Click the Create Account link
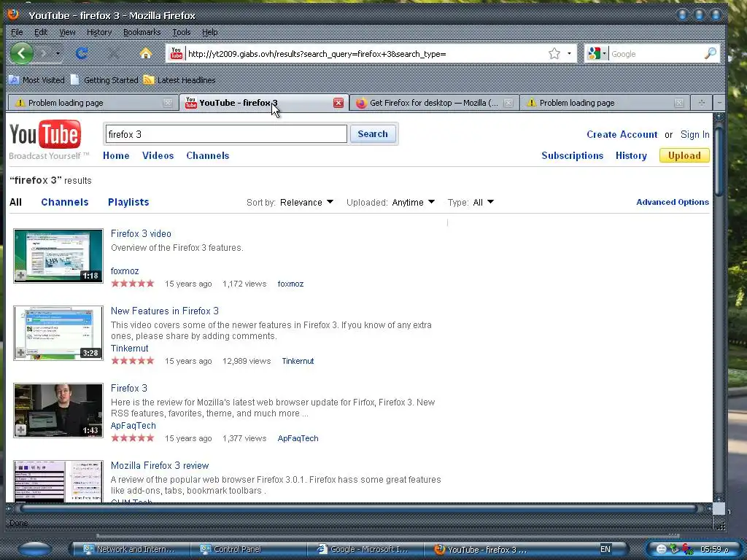 [622, 134]
